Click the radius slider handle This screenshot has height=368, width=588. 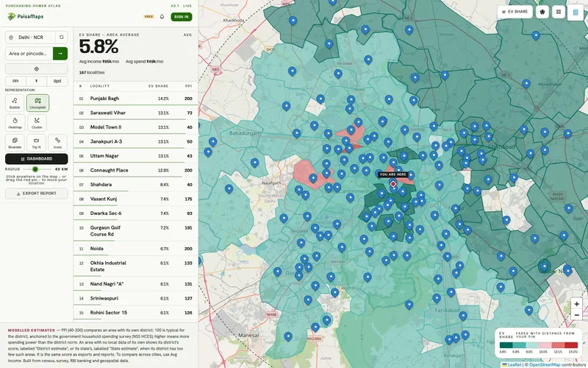(35, 169)
